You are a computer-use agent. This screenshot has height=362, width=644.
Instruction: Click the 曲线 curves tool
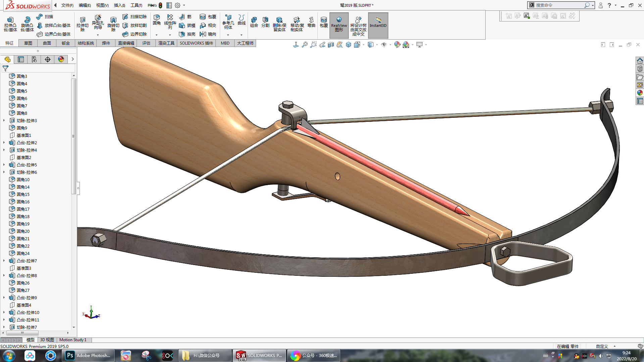coord(242,20)
